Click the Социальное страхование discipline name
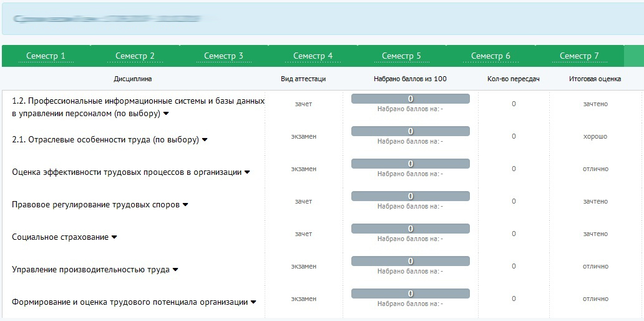This screenshot has height=321, width=644. (x=61, y=237)
